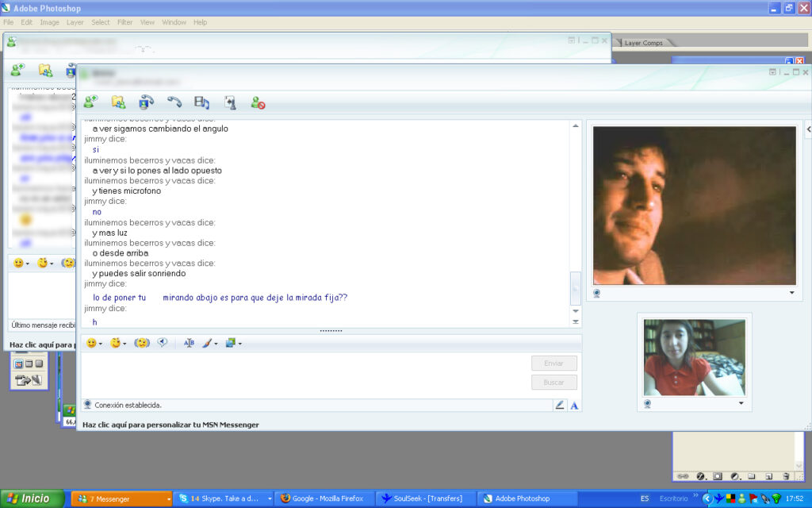Click the Enviar button

click(x=553, y=364)
